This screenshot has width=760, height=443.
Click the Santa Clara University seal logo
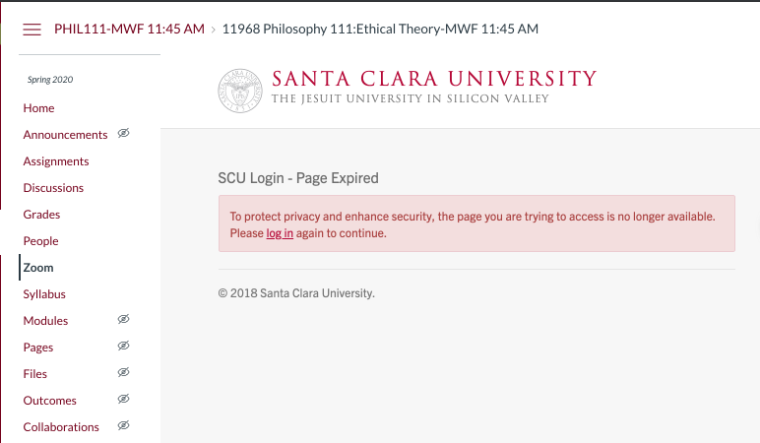click(x=238, y=88)
